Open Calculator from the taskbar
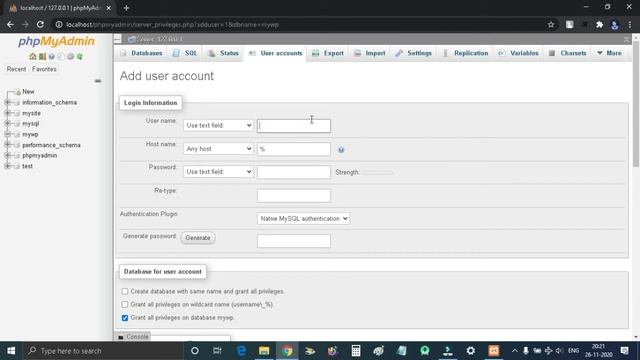 point(356,351)
